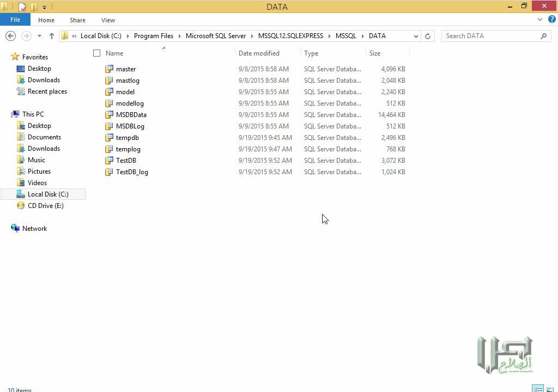Viewport: 558px width, 392px height.
Task: Open the Customize Quick Access Toolbar dropdown
Action: [x=44, y=7]
